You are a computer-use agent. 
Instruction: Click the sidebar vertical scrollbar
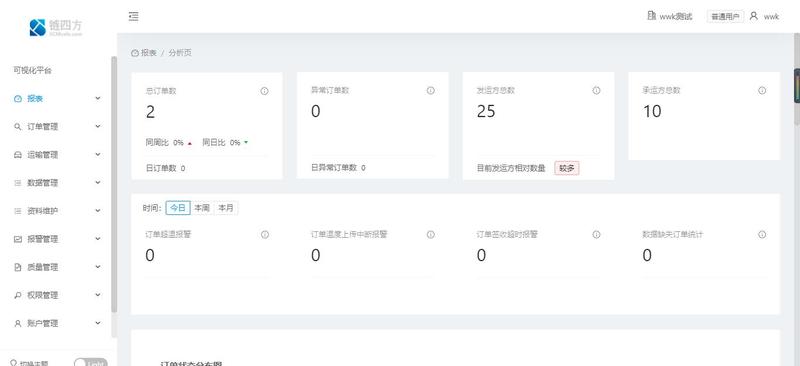[114, 184]
